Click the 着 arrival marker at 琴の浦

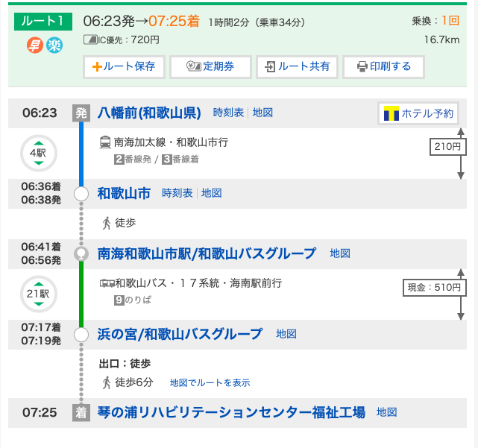[x=81, y=413]
